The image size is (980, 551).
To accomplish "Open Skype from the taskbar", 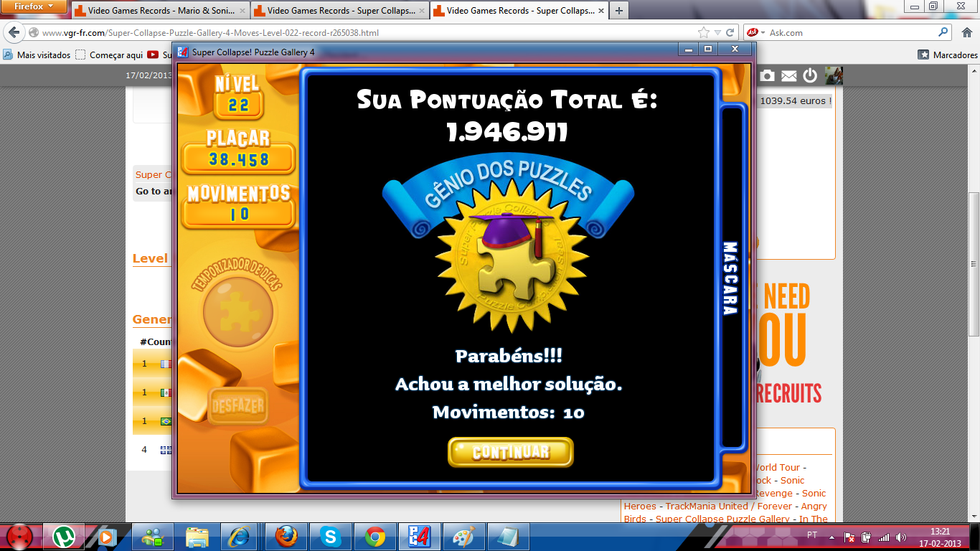I will coord(330,537).
